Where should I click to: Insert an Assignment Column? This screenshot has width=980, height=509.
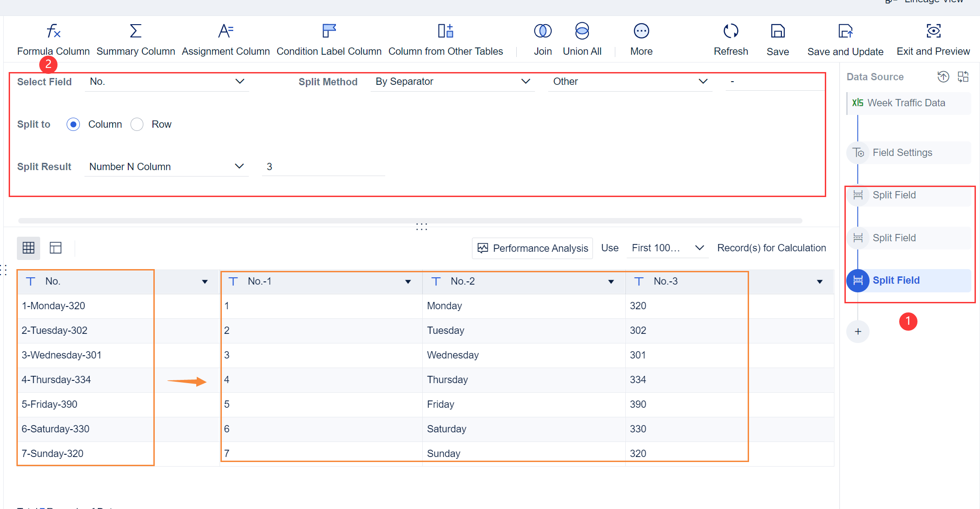225,40
